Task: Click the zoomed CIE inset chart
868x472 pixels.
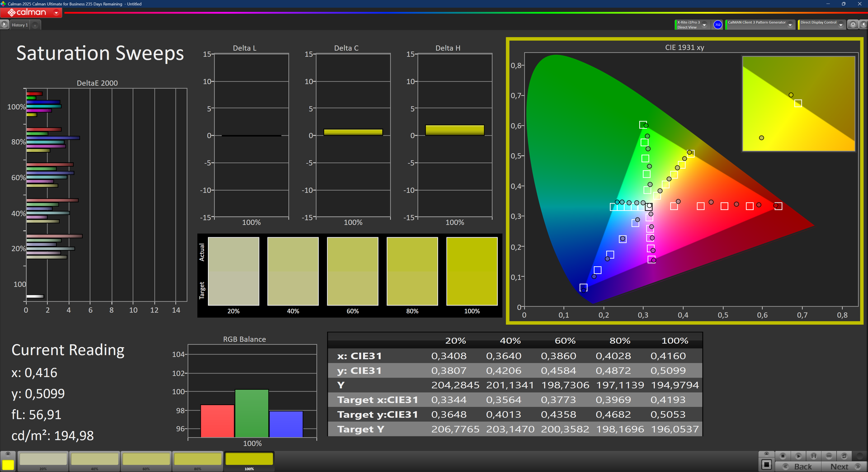Action: (x=799, y=104)
